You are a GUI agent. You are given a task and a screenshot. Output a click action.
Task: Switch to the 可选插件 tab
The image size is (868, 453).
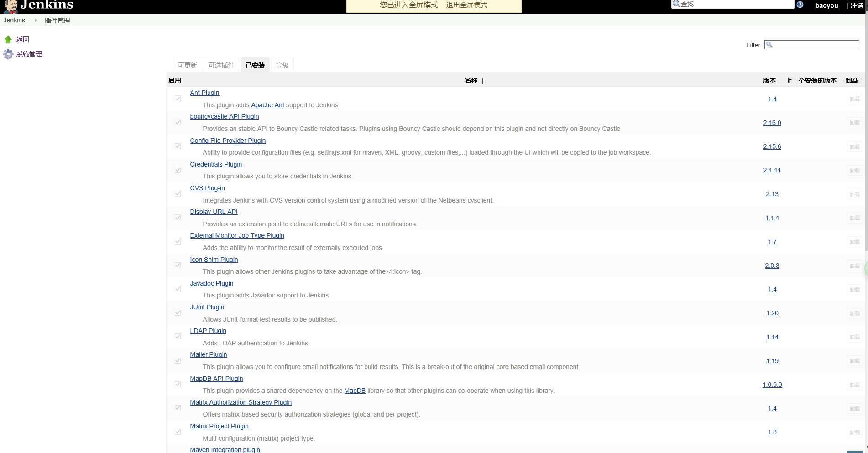click(x=221, y=65)
